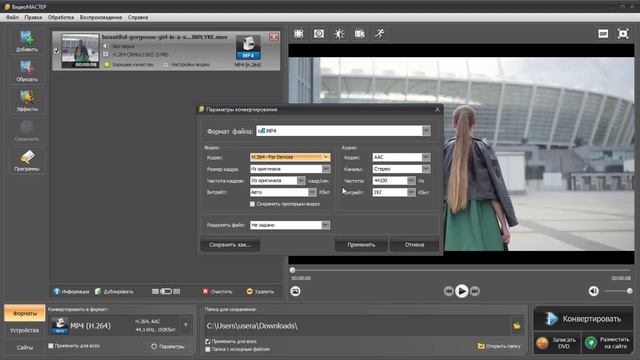Click the brightness sun icon above preview
640x360 pixels.
coord(339,34)
